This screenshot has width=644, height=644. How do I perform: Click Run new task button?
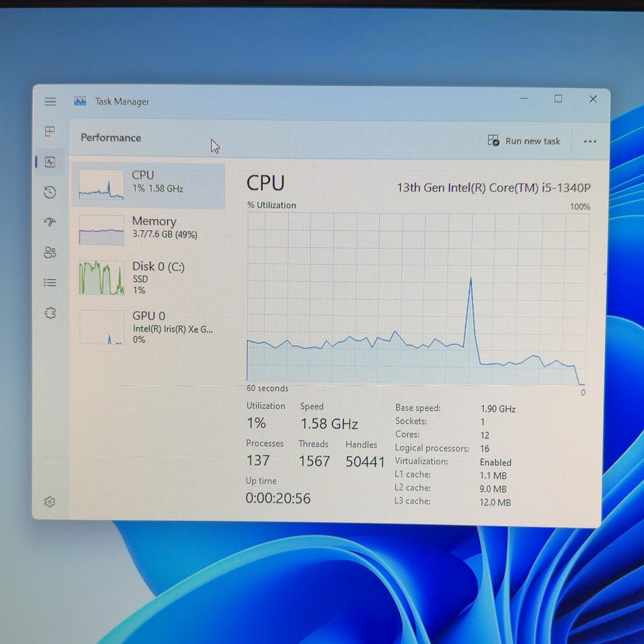[x=524, y=141]
